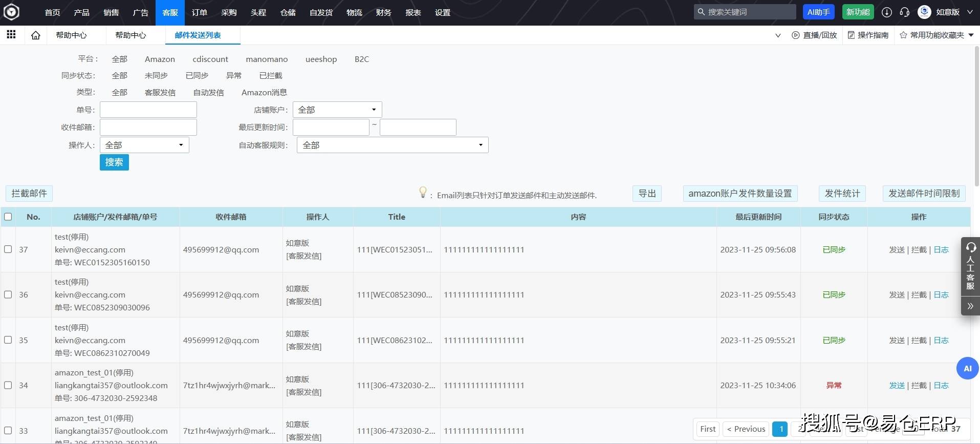Click 拦截 in row 36

click(919, 294)
